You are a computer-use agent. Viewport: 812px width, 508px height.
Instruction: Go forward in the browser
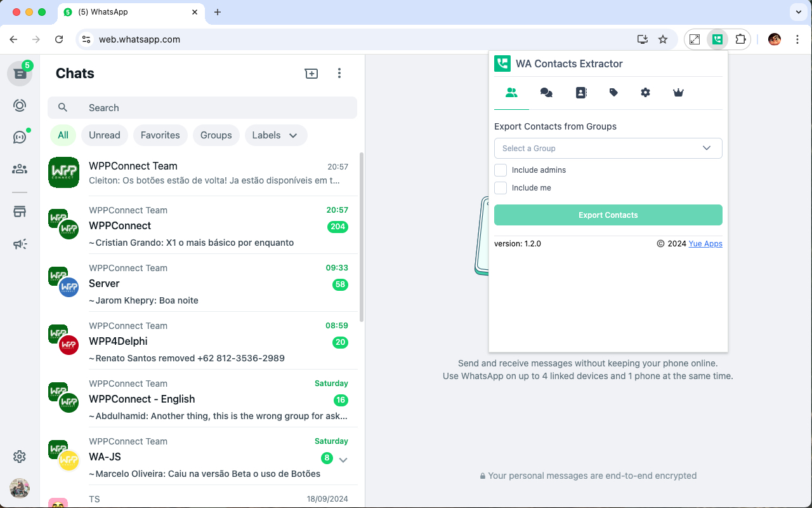pyautogui.click(x=36, y=39)
